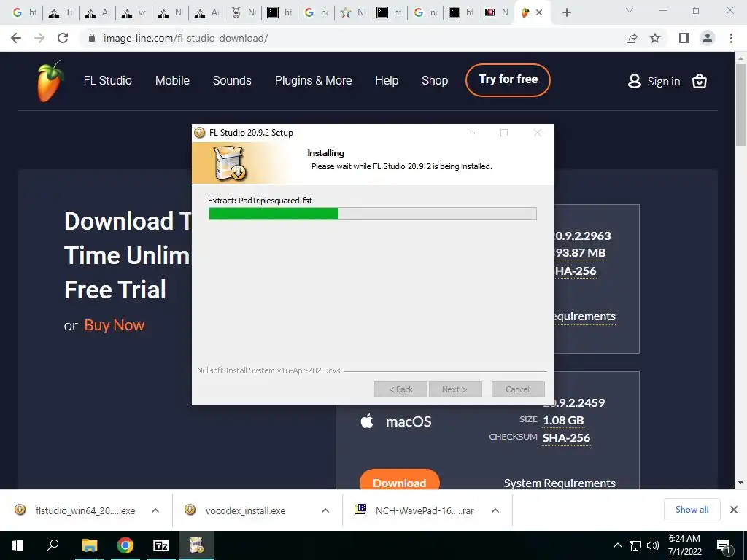This screenshot has width=747, height=560.
Task: Reload the page with refresh icon
Action: (x=63, y=38)
